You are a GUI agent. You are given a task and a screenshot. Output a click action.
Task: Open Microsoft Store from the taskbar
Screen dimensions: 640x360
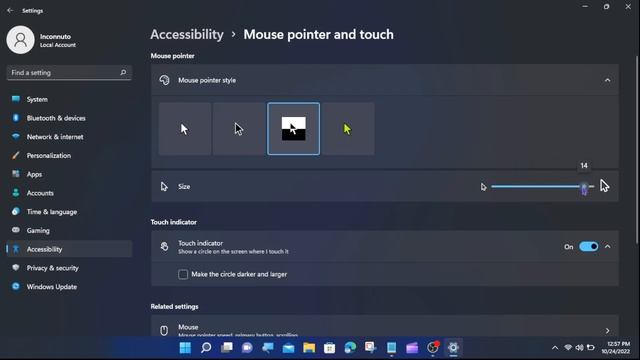tap(329, 348)
